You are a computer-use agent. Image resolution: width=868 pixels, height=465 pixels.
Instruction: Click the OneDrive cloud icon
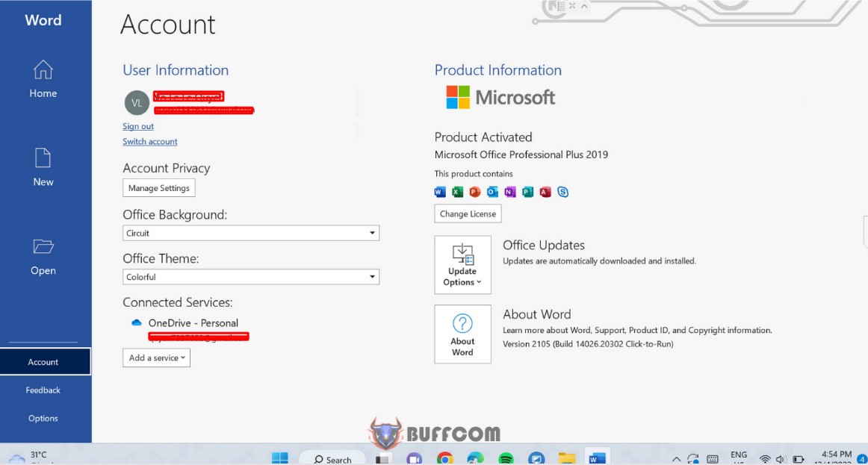pyautogui.click(x=136, y=323)
